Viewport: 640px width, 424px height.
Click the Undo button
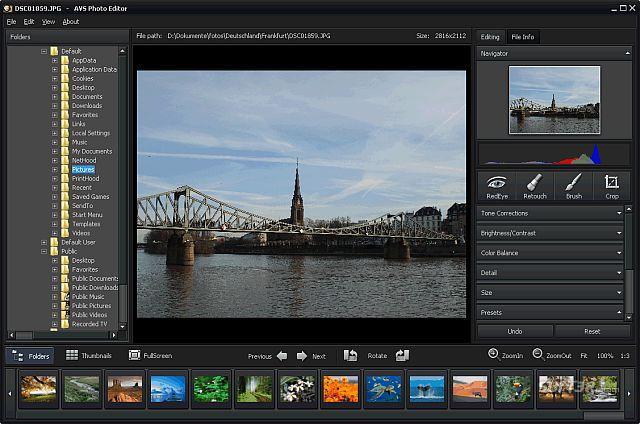click(x=515, y=331)
